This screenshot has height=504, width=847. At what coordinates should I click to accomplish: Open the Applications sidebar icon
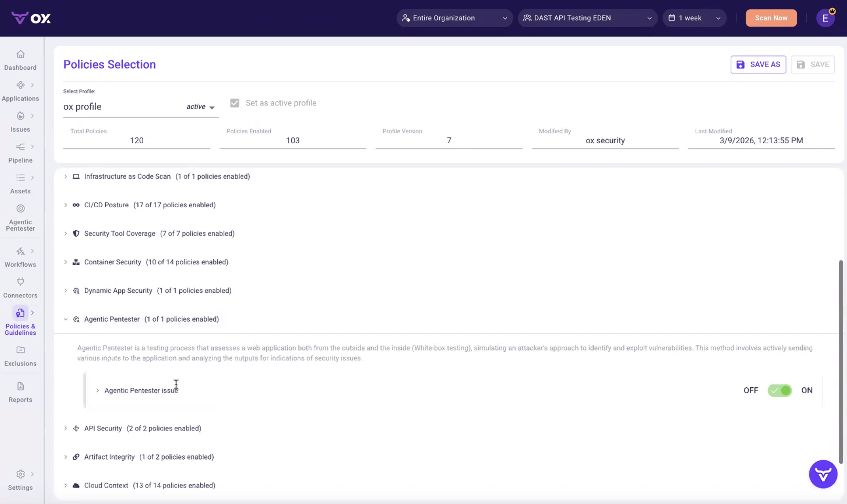point(21,85)
